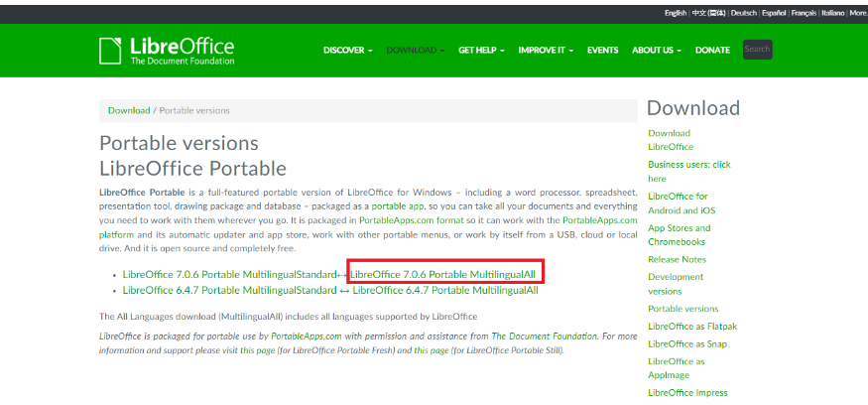Viewport: 868px width, 405px height.
Task: Expand the GET HELP menu
Action: tap(481, 51)
